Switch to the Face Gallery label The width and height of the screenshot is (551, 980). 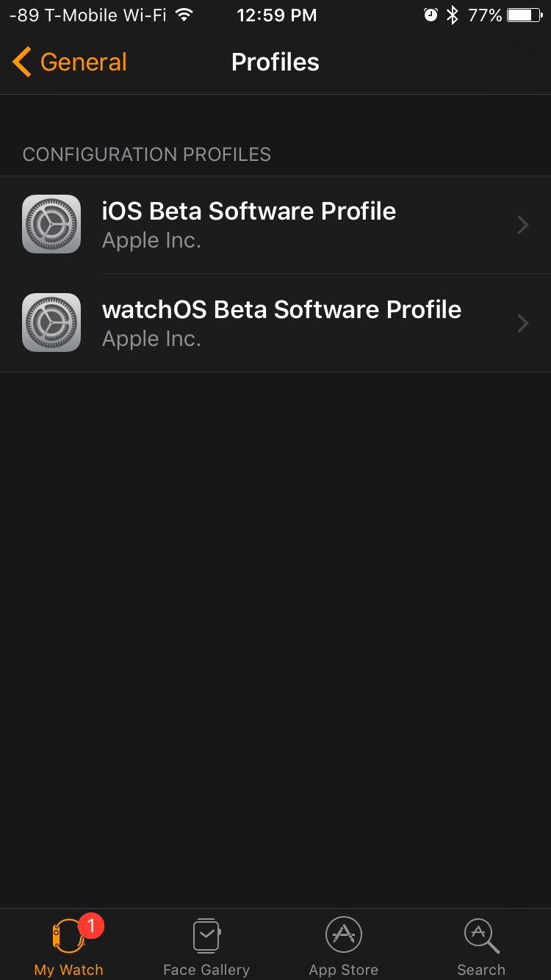[206, 970]
